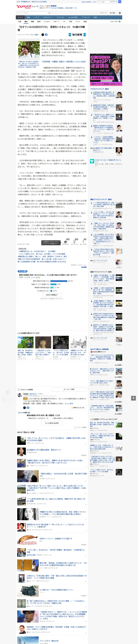Open related article 「沖縄慰霊の日」は、なぜ6月23日に？
Screen dimensions: 138x644
click(x=36, y=251)
